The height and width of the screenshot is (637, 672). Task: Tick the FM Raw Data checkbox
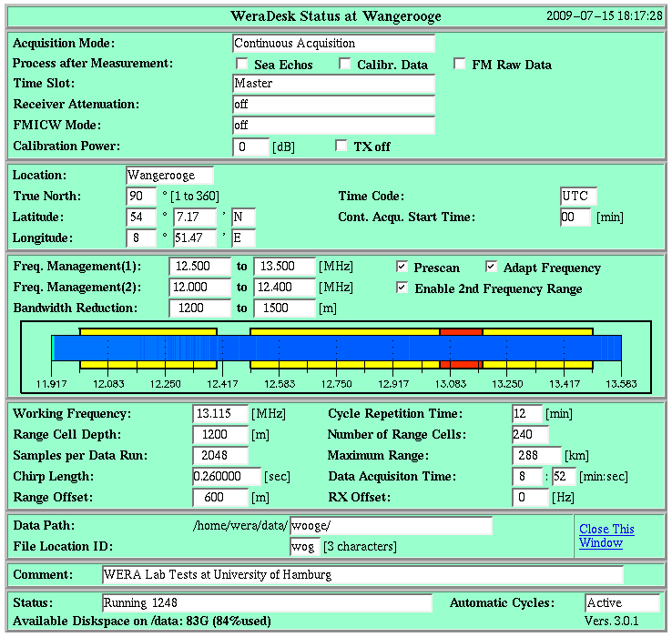460,64
